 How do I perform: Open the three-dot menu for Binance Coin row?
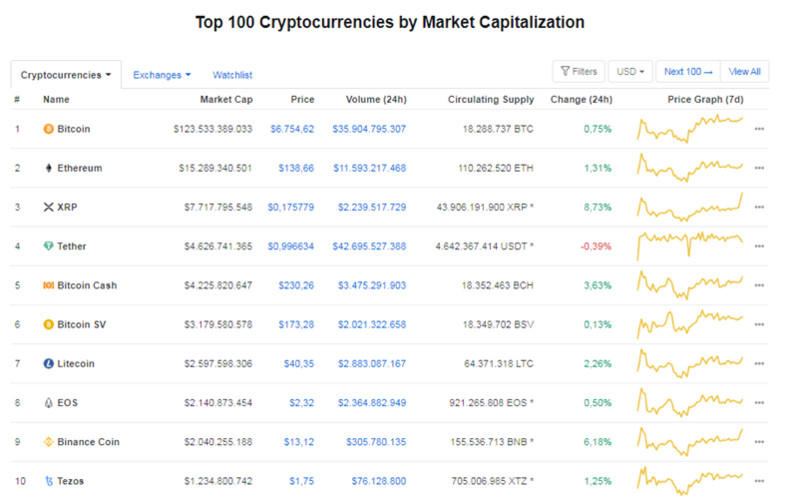click(x=759, y=442)
